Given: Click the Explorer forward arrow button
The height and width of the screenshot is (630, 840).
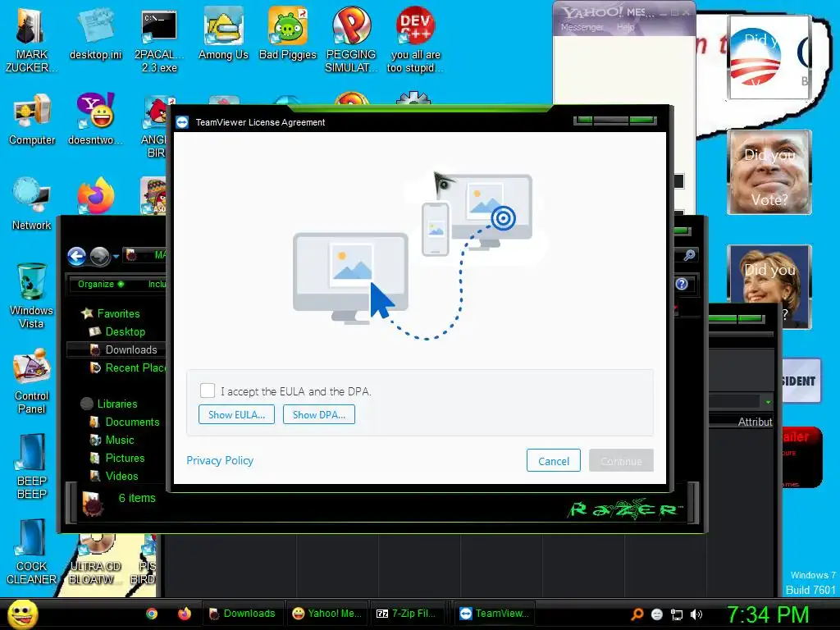Looking at the screenshot, I should pos(99,256).
